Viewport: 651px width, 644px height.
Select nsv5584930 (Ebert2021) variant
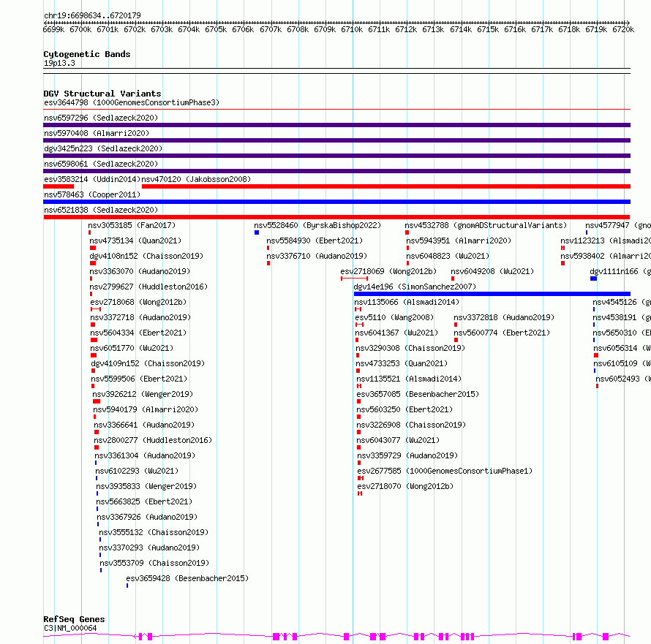tap(315, 240)
